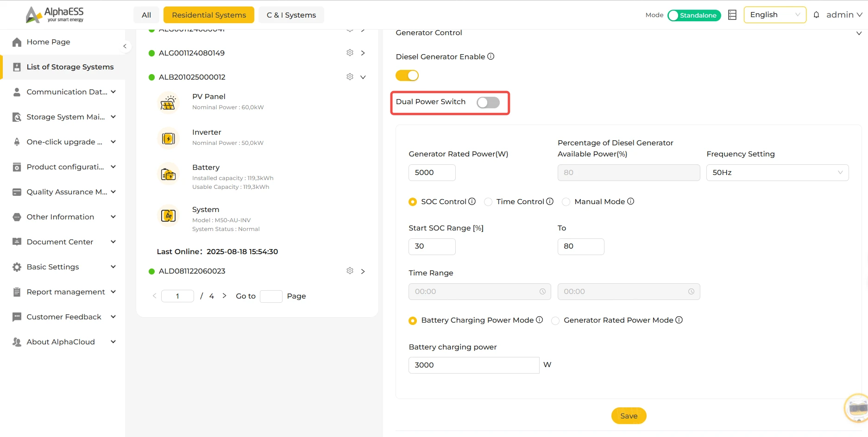
Task: Save the generator settings
Action: 629,416
